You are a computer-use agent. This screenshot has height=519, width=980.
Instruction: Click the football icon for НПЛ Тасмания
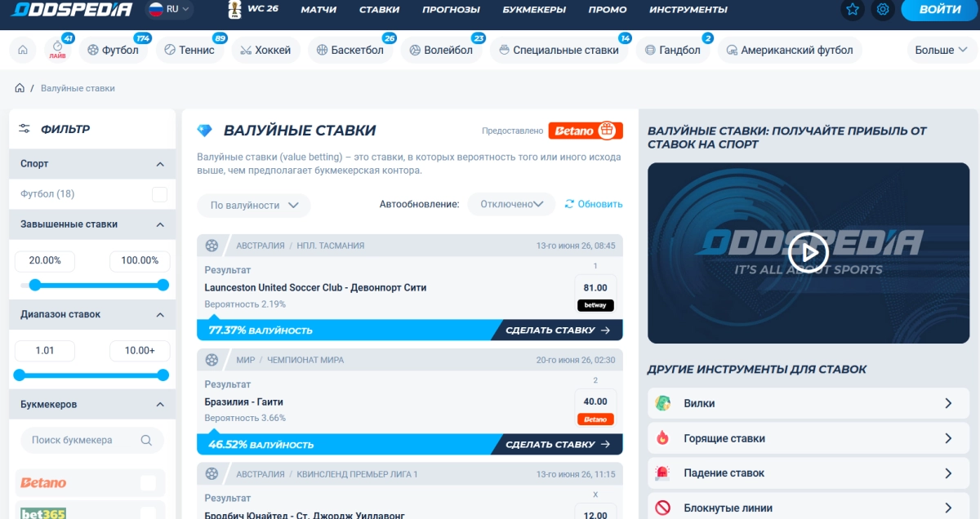pyautogui.click(x=212, y=245)
